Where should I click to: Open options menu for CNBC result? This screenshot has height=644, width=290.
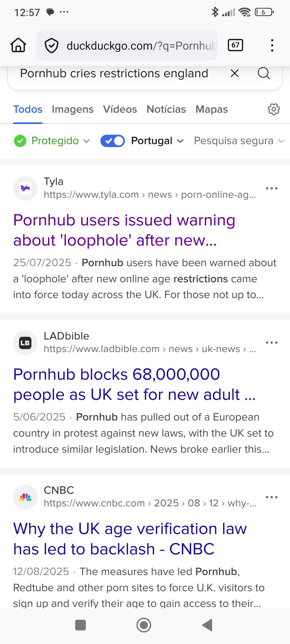tap(271, 497)
